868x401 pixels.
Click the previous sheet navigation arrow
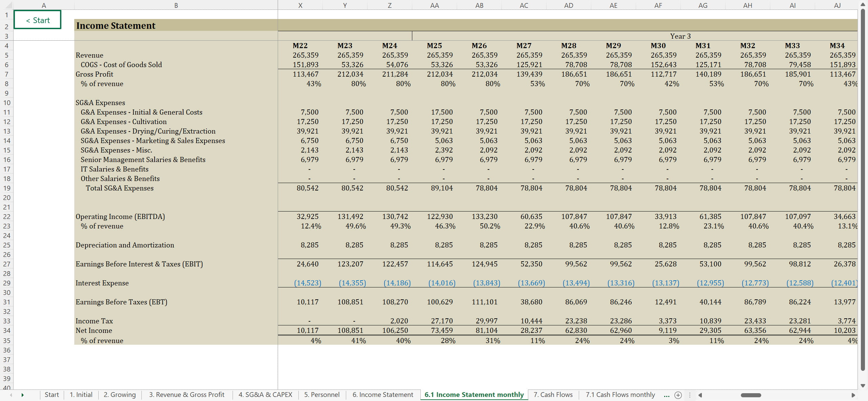11,395
